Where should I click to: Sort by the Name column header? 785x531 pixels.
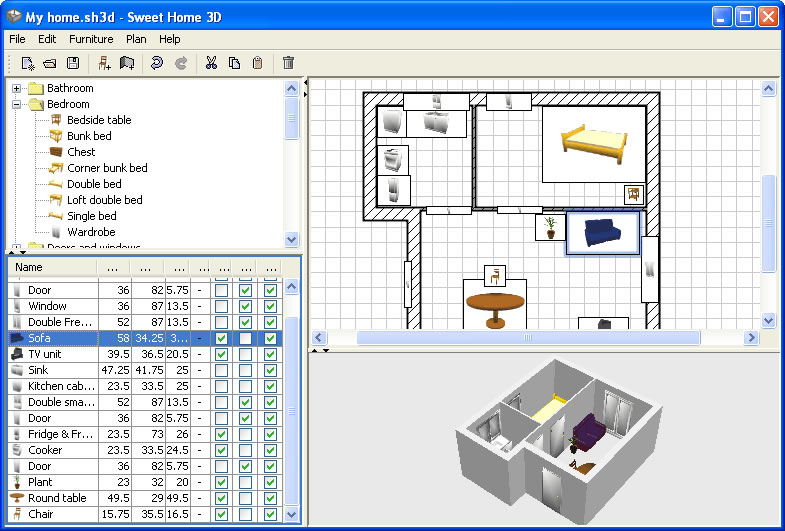[53, 267]
